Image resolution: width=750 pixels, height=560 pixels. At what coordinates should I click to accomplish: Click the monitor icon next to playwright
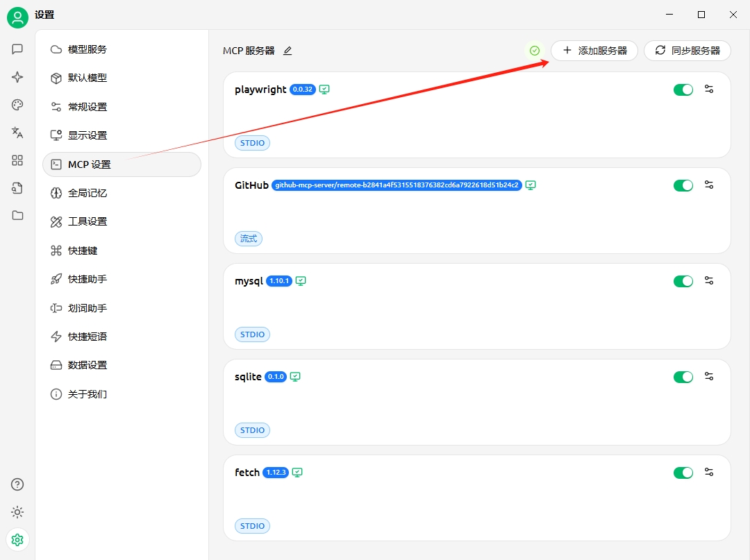pos(324,90)
